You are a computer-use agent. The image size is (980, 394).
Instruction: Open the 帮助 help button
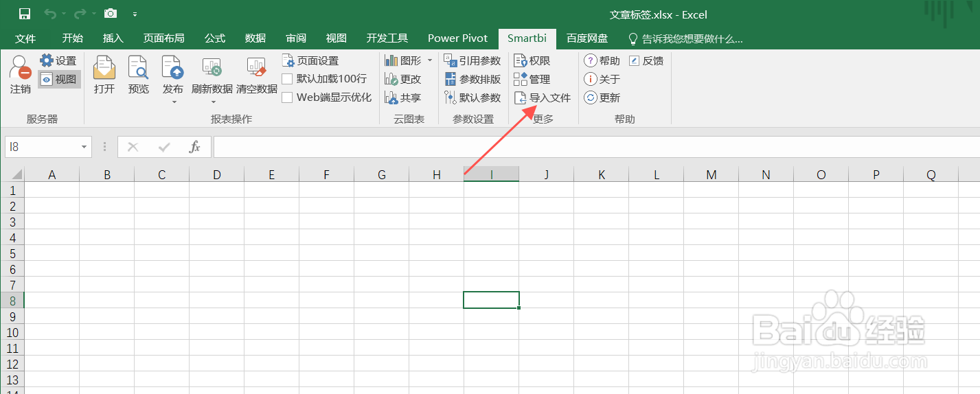tap(602, 61)
